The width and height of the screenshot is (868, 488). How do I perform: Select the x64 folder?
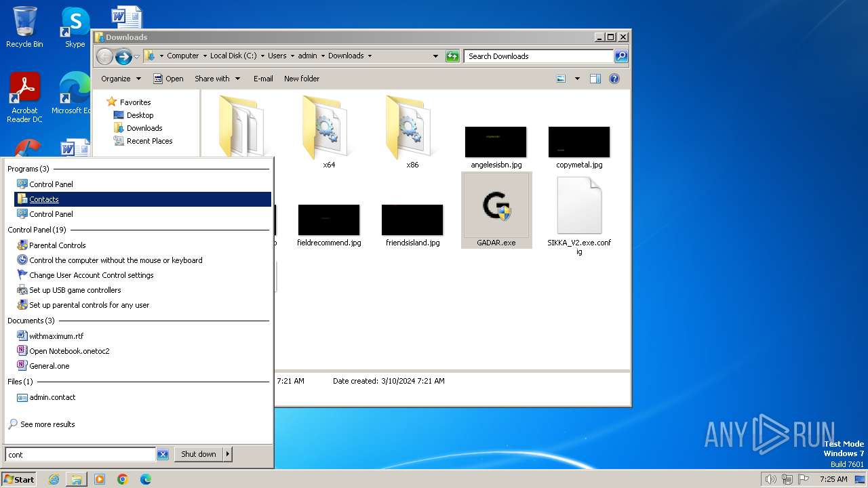click(329, 131)
